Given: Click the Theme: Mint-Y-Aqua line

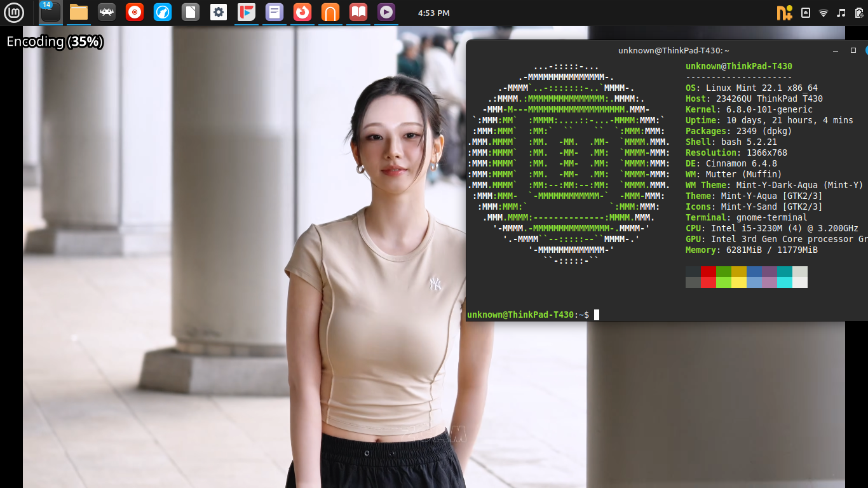Looking at the screenshot, I should pos(754,196).
